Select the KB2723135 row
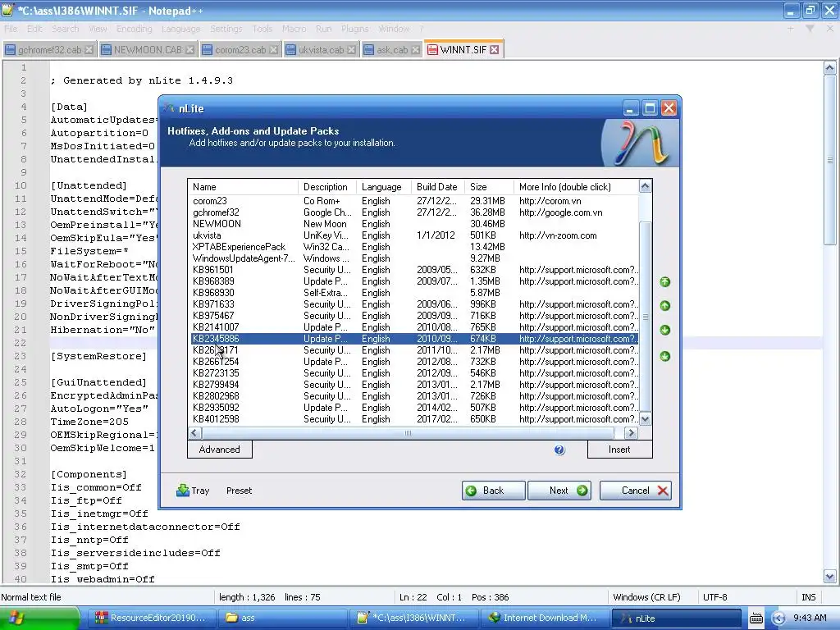 pyautogui.click(x=414, y=373)
